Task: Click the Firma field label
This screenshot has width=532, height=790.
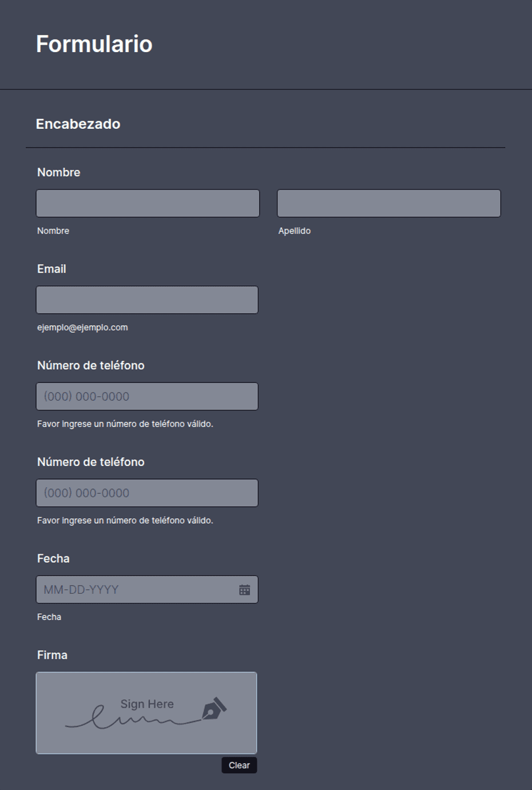Action: pos(52,655)
